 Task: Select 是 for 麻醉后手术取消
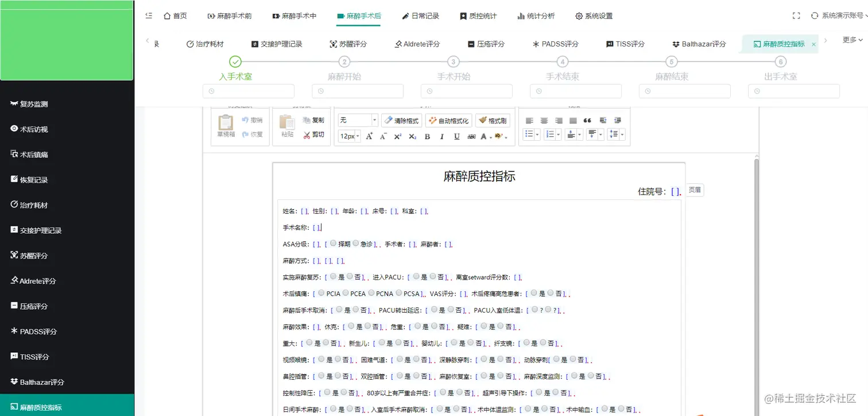pos(339,310)
